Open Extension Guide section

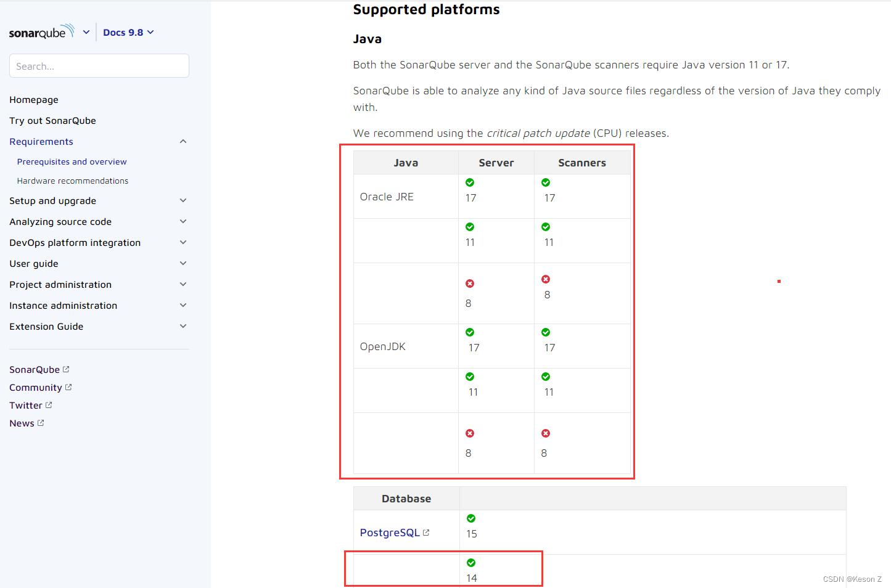pos(46,327)
